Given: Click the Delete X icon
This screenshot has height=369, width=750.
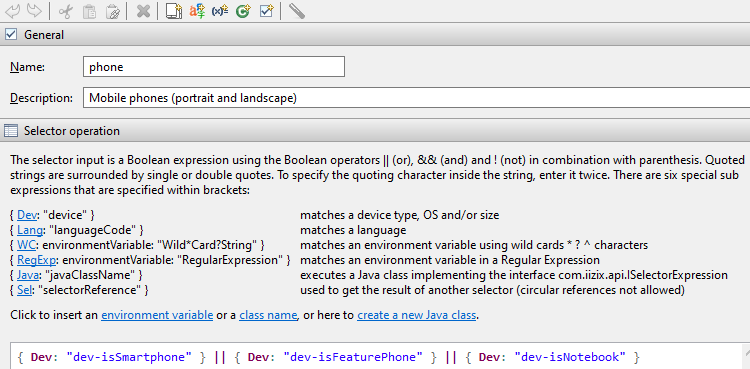Looking at the screenshot, I should (x=143, y=11).
